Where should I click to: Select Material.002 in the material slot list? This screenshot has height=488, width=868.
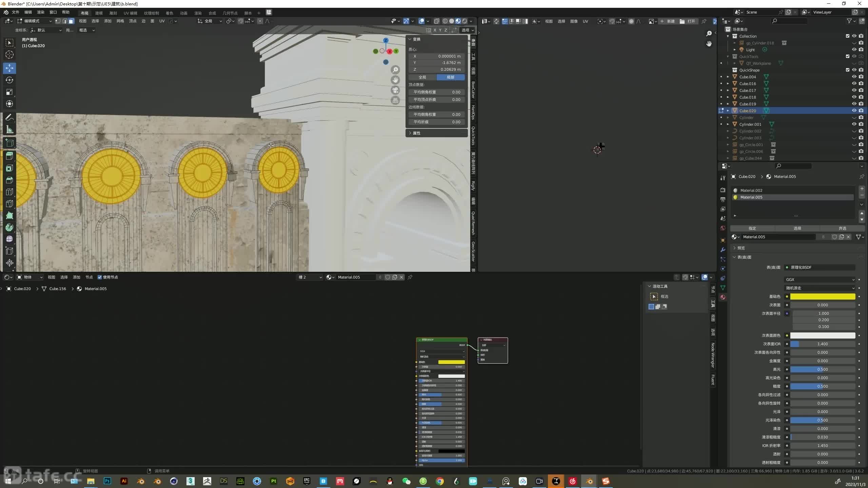click(x=793, y=190)
